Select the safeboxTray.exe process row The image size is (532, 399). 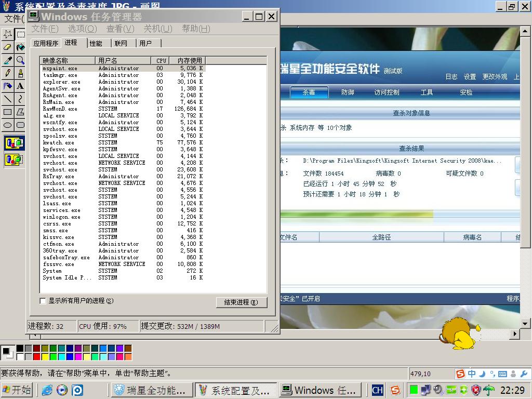point(123,257)
